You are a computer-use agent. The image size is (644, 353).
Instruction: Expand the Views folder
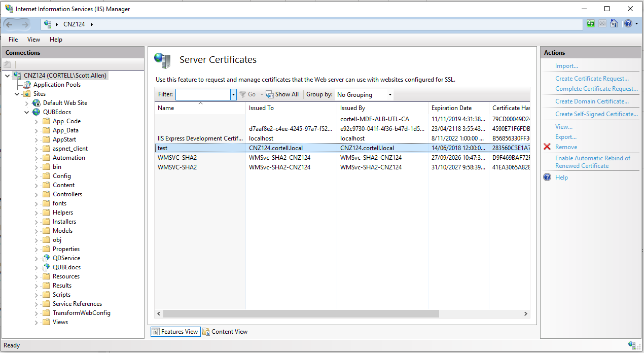[x=37, y=322]
